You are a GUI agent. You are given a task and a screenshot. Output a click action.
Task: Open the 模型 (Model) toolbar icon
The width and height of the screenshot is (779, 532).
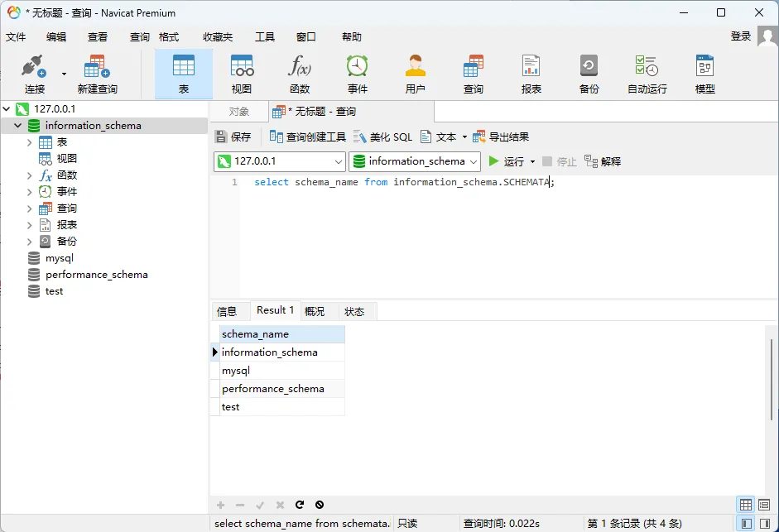tap(704, 73)
